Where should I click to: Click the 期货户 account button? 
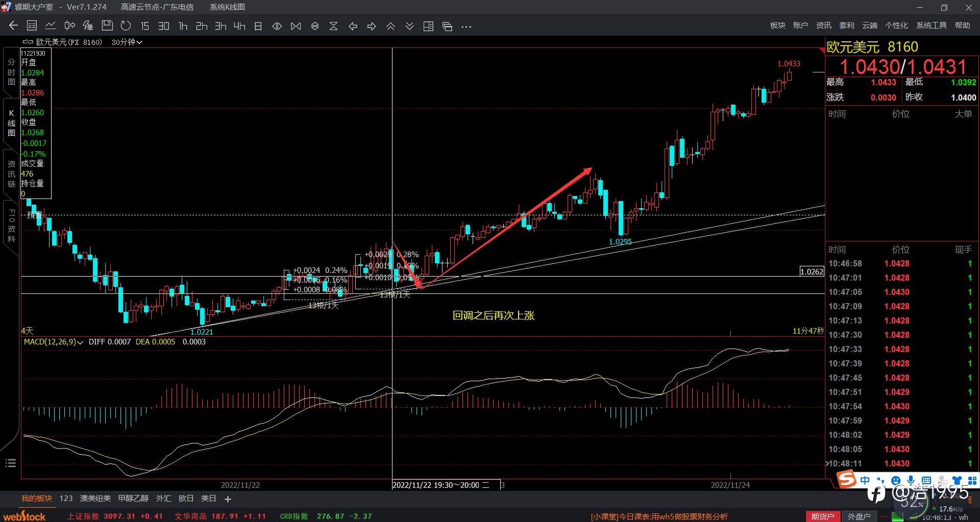click(823, 516)
